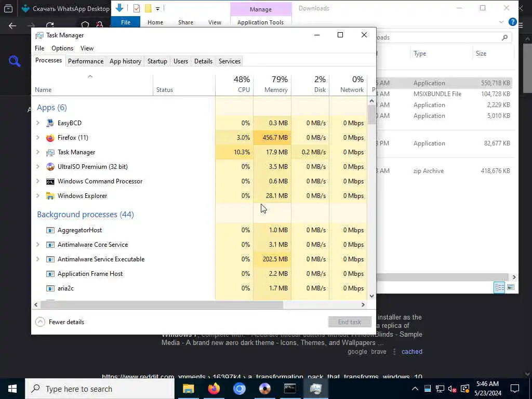Click the Firefox icon in process list
This screenshot has width=532, height=399.
coord(50,138)
